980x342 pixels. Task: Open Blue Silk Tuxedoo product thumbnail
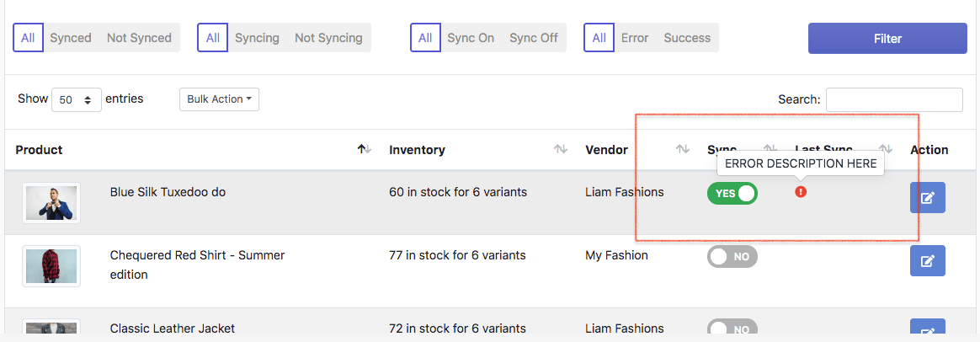(51, 203)
